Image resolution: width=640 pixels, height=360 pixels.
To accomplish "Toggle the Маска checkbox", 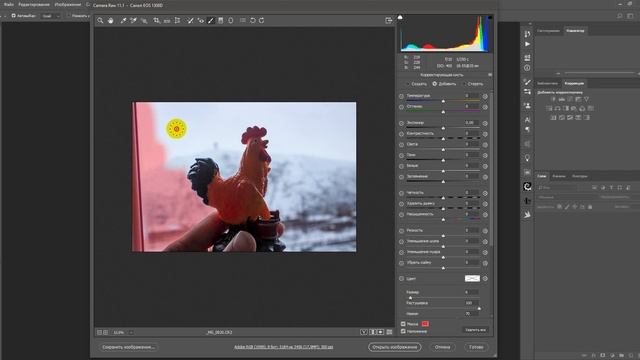I will pos(403,324).
